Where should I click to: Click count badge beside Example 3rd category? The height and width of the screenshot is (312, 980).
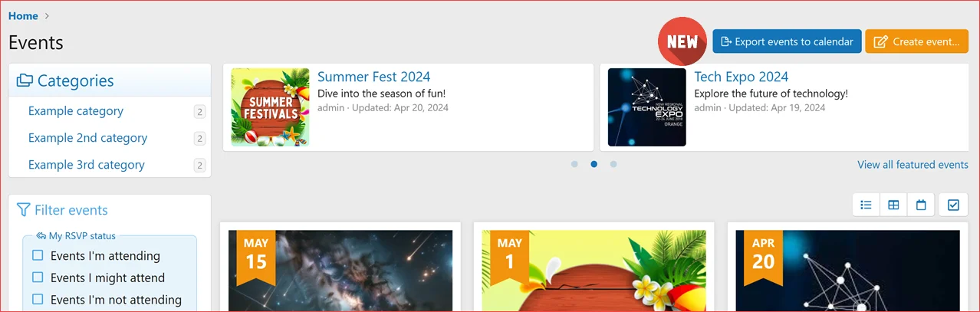click(199, 166)
